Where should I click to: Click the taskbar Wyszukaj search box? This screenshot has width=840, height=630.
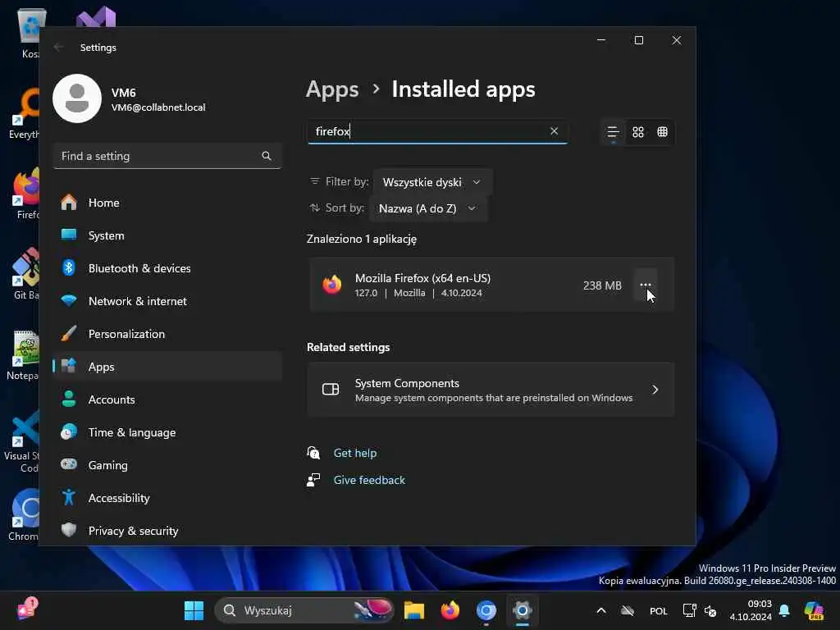[304, 610]
